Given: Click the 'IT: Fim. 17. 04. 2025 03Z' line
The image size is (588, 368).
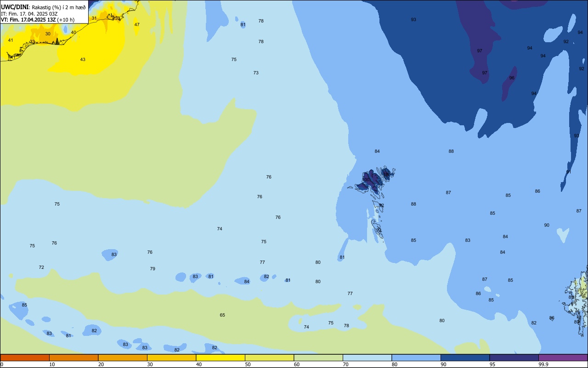Looking at the screenshot, I should click(29, 14).
